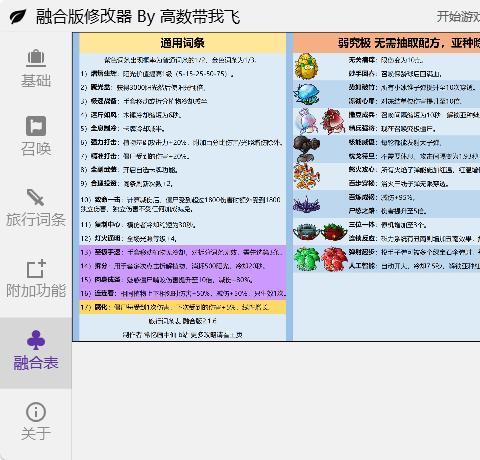The height and width of the screenshot is (460, 480).
Task: Go to the 附加功能 section
Action: click(36, 279)
